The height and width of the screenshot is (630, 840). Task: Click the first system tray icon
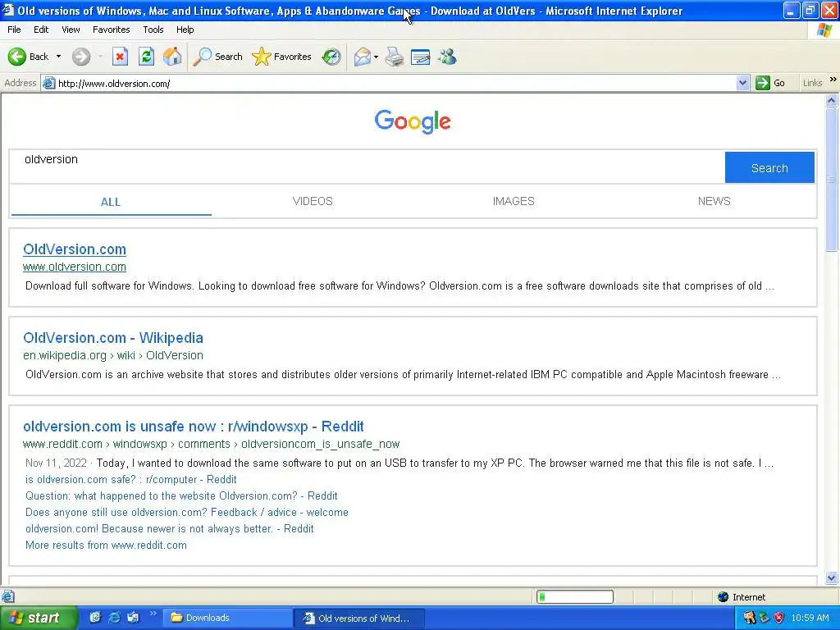pyautogui.click(x=749, y=618)
